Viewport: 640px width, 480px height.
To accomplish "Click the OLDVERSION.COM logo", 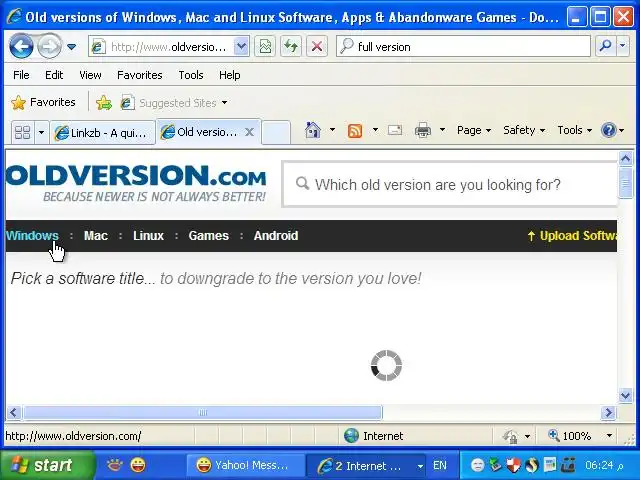I will tap(136, 183).
